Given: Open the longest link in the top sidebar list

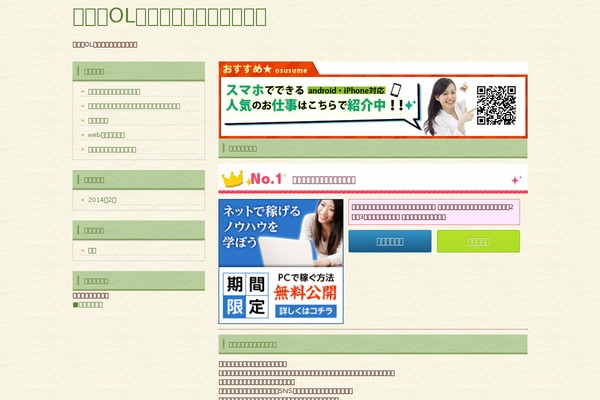Looking at the screenshot, I should click(134, 106).
